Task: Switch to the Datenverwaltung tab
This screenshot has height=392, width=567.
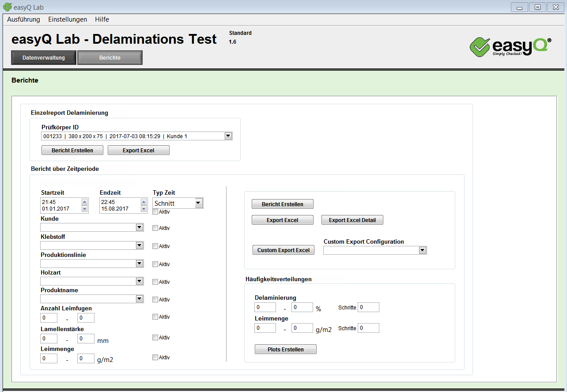Action: (x=44, y=58)
